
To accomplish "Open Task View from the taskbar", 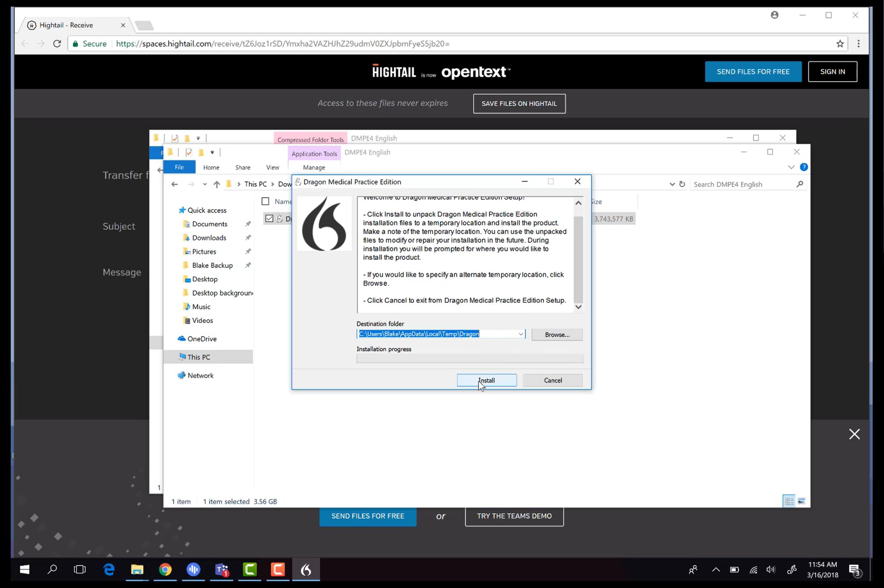I will [80, 570].
